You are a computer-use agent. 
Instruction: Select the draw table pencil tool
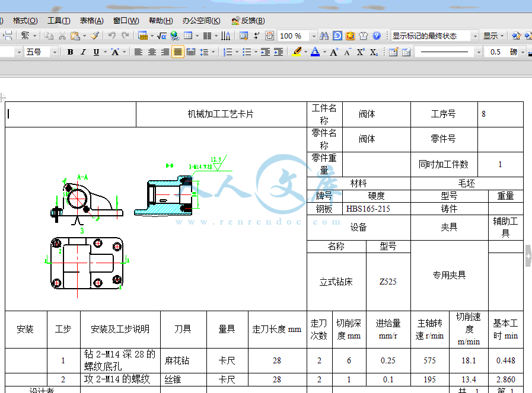click(x=394, y=52)
